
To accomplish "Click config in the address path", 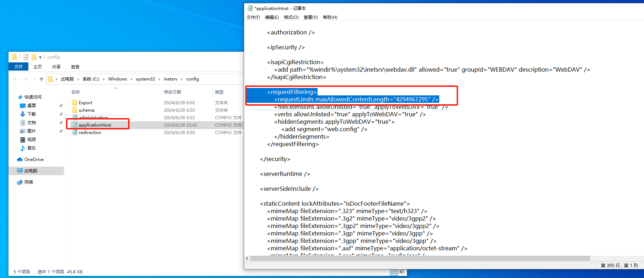I will click(193, 79).
